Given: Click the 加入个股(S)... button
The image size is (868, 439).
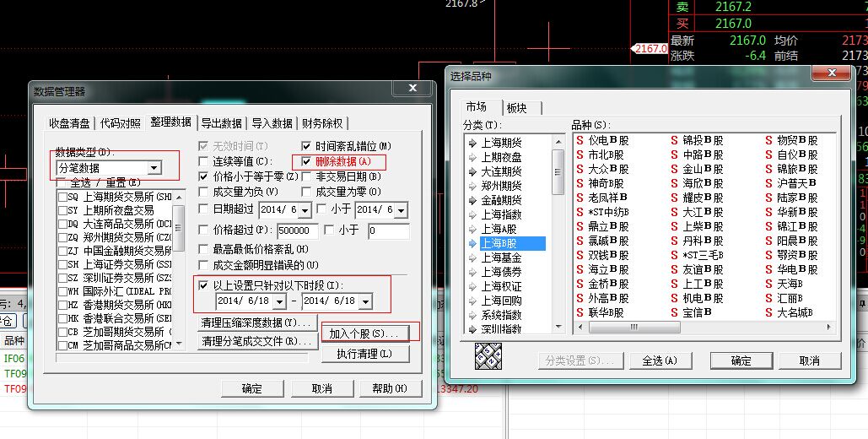Looking at the screenshot, I should (364, 333).
